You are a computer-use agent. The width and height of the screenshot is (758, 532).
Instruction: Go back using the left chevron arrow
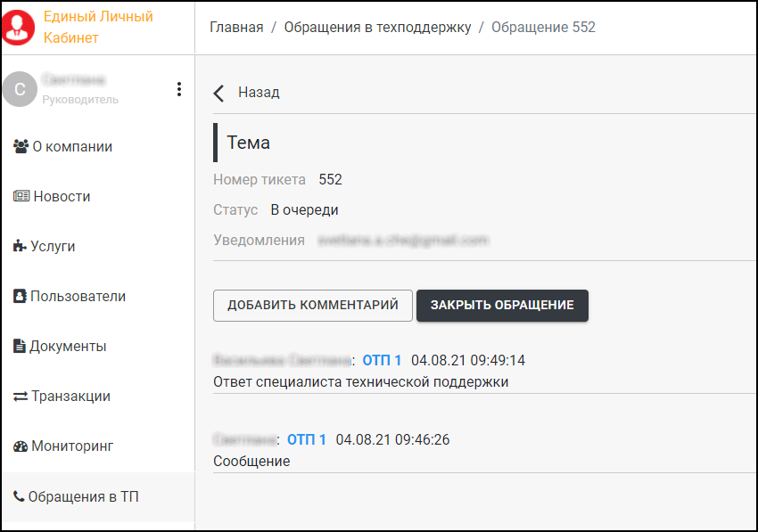pos(219,93)
